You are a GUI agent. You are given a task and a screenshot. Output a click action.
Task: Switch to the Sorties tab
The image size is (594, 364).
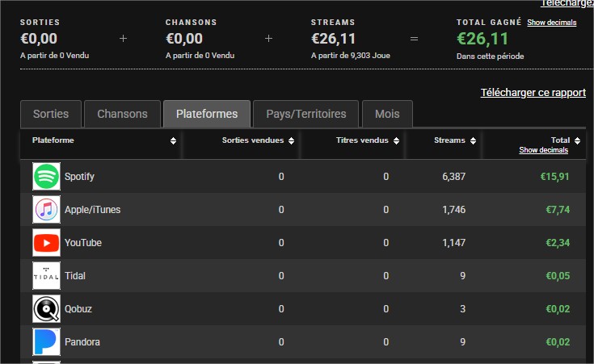[x=51, y=114]
